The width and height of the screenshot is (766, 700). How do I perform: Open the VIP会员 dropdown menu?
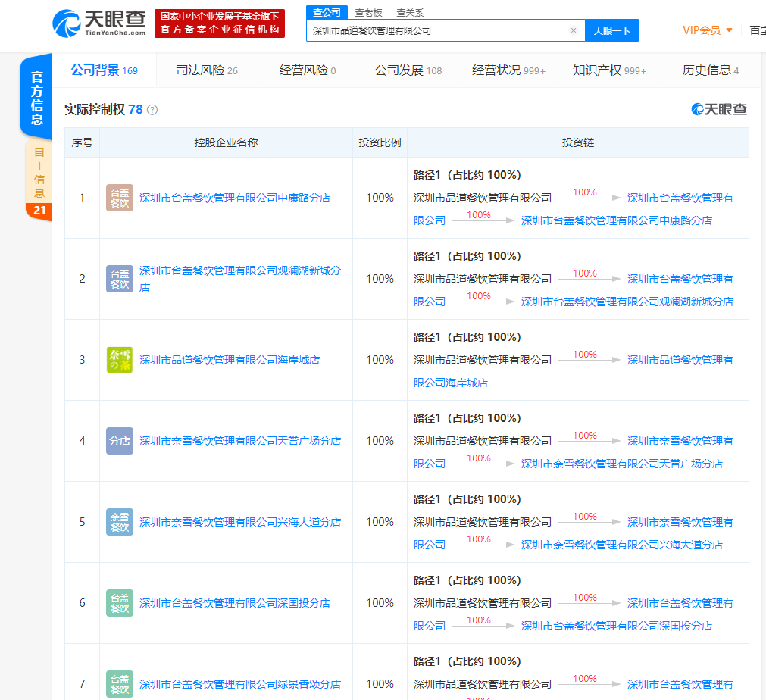708,30
